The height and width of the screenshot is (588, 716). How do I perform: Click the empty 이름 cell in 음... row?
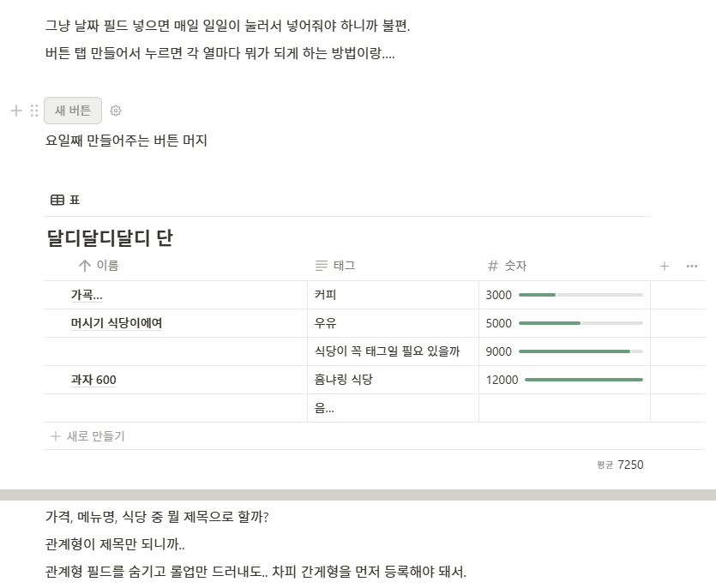(175, 408)
